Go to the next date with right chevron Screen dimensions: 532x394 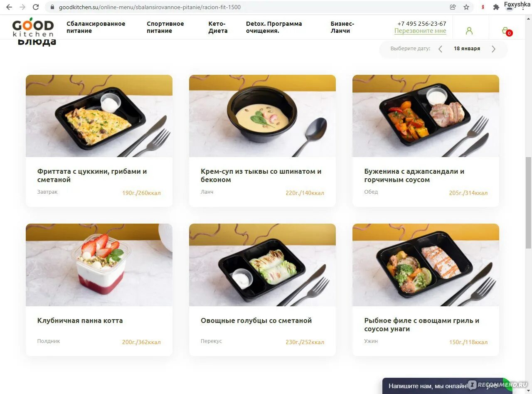point(493,49)
